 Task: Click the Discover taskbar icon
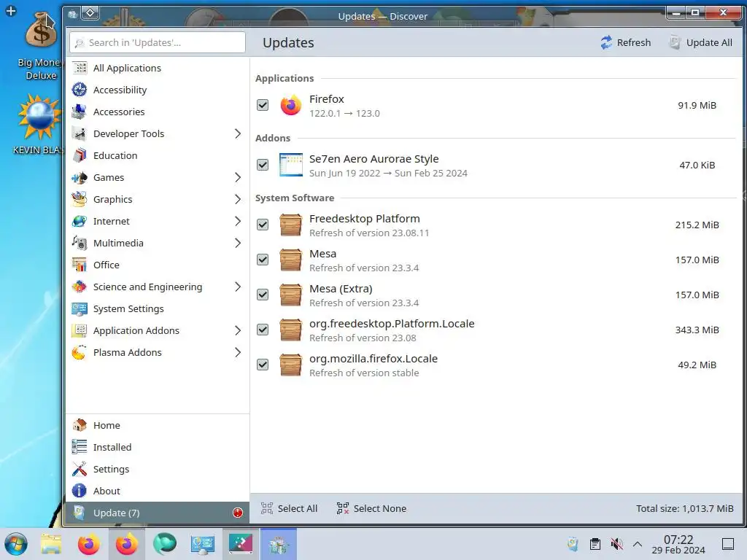click(x=279, y=544)
